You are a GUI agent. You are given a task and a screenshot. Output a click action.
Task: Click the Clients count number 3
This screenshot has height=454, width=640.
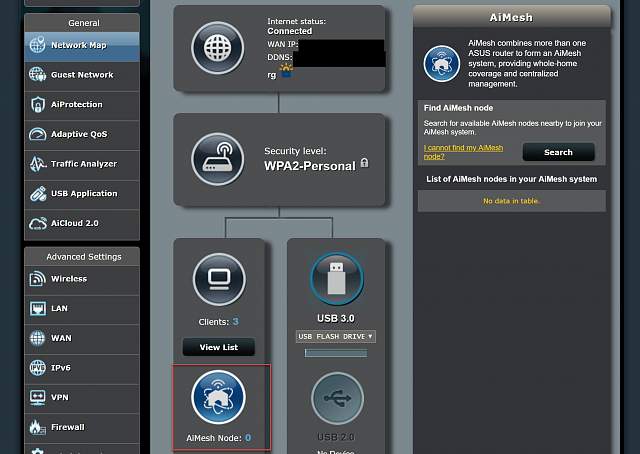[x=236, y=321]
